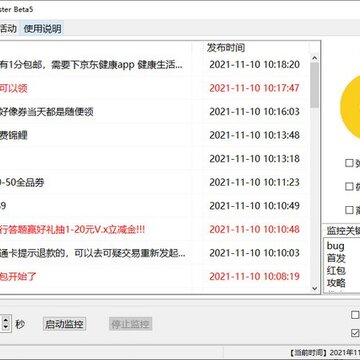This screenshot has height=360, width=360.
Task: Open the 使用说明 tab
Action: tap(42, 28)
